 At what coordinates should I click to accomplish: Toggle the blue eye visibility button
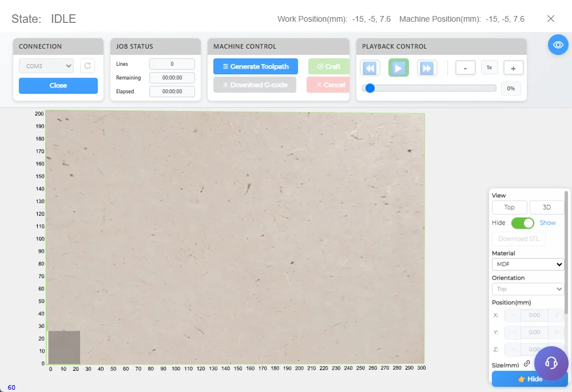(x=558, y=45)
